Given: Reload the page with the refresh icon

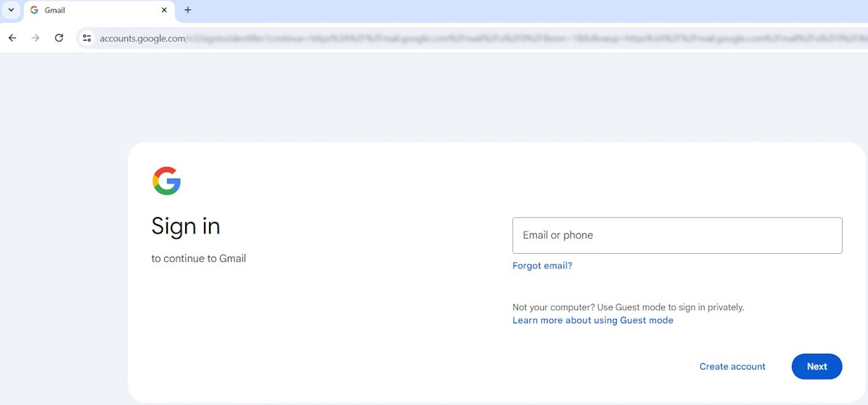Looking at the screenshot, I should point(59,38).
